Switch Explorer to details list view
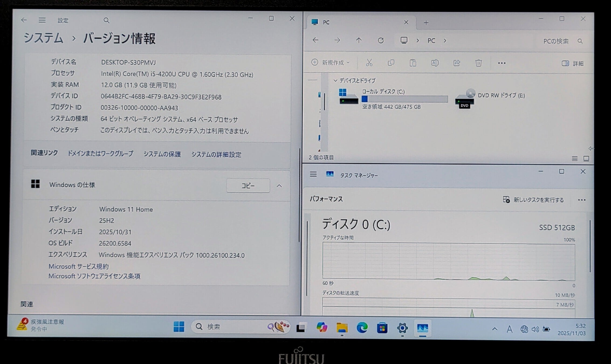611x364 pixels. [575, 159]
